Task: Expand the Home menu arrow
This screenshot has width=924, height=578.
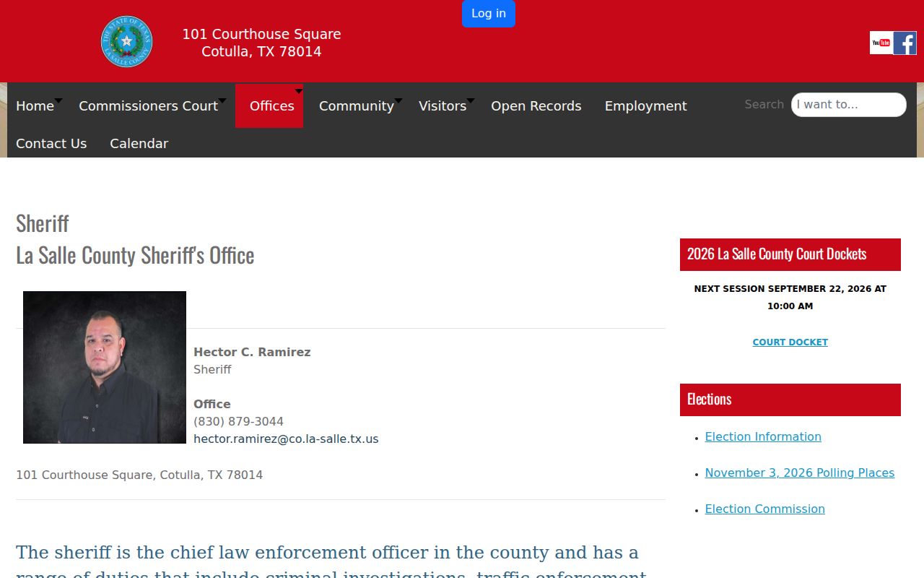Action: click(58, 100)
